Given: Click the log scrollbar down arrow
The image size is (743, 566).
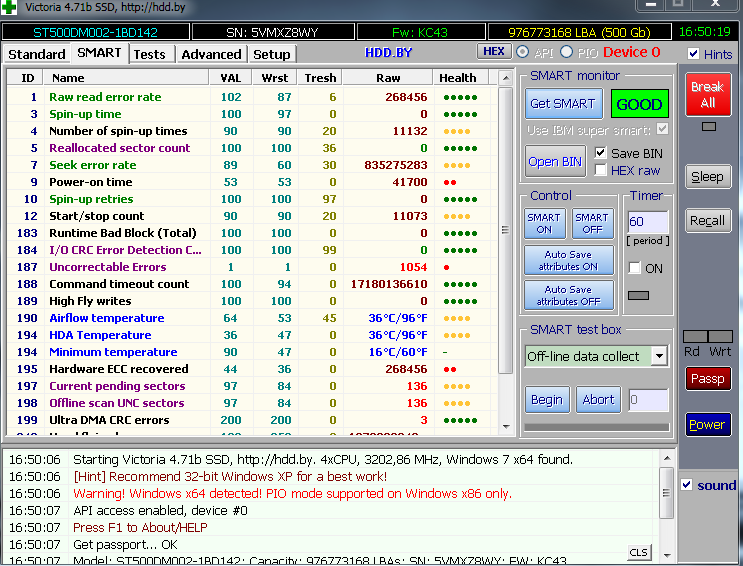Looking at the screenshot, I should point(666,555).
